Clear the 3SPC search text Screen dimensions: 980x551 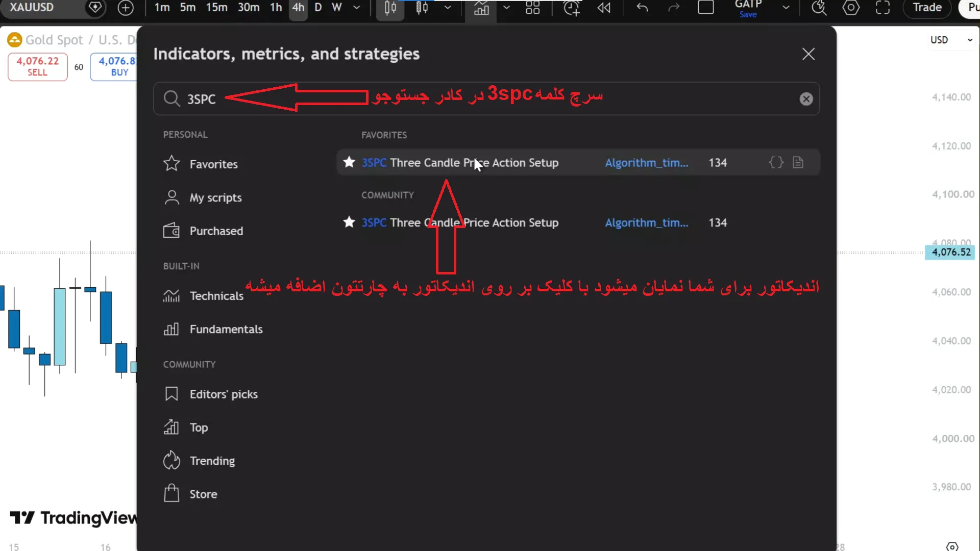coord(806,99)
